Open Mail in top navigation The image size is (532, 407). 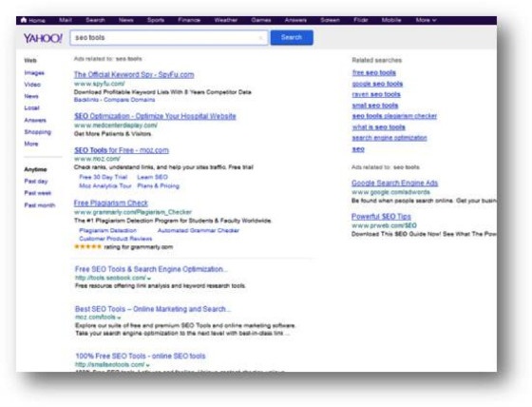pos(66,20)
